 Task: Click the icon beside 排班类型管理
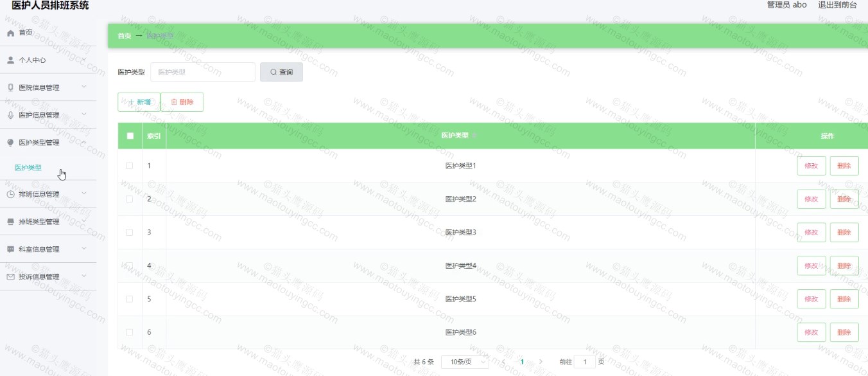coord(10,222)
